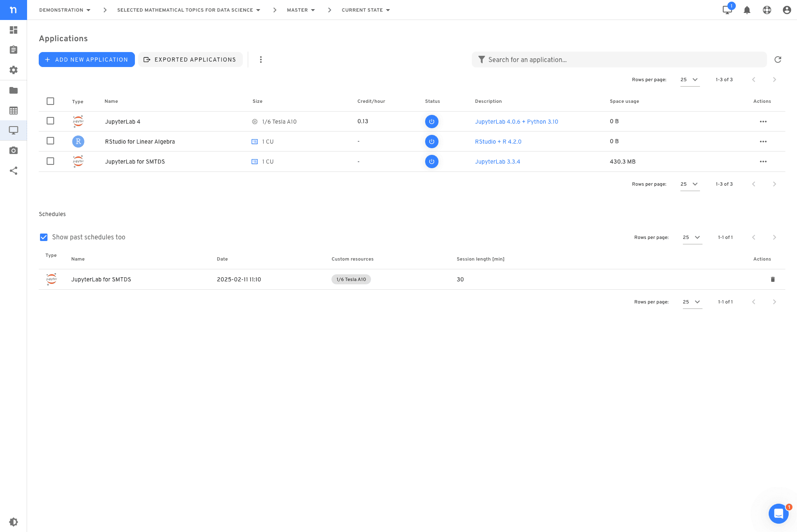Open actions menu for JupyterLab for SMTDS app

click(763, 162)
